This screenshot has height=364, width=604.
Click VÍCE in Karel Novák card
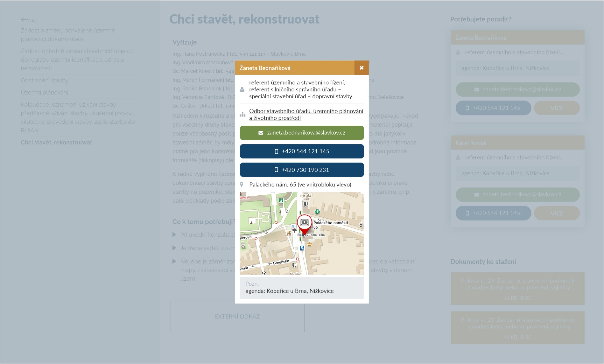(x=557, y=213)
